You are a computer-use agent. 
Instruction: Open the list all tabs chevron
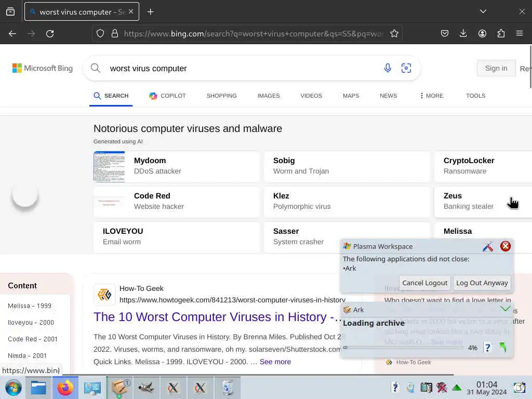tap(483, 11)
